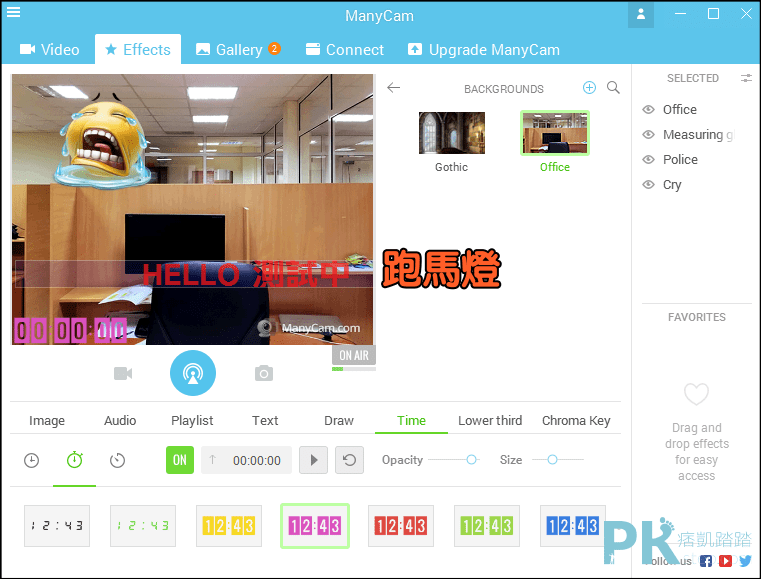This screenshot has height=579, width=761.
Task: Click the favorites heart icon
Action: 696,394
